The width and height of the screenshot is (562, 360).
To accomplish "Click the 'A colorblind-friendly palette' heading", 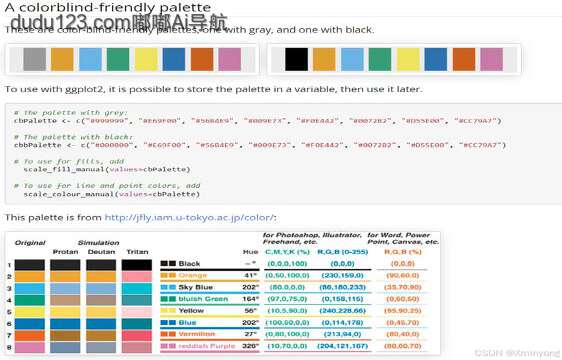I will (x=108, y=7).
